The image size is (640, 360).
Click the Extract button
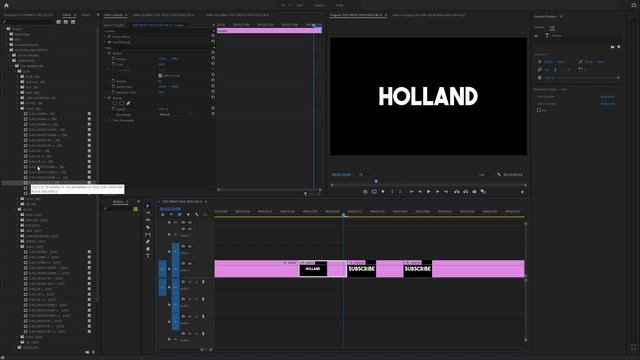(x=465, y=191)
